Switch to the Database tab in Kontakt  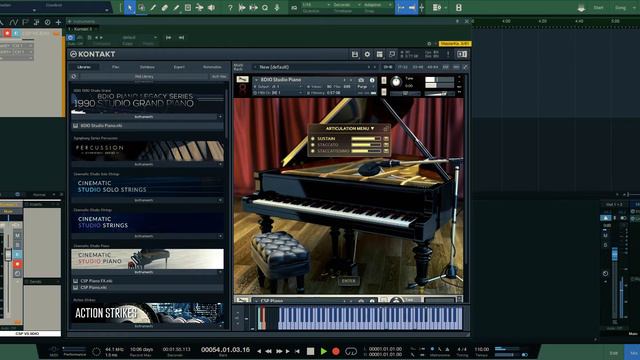tap(147, 67)
